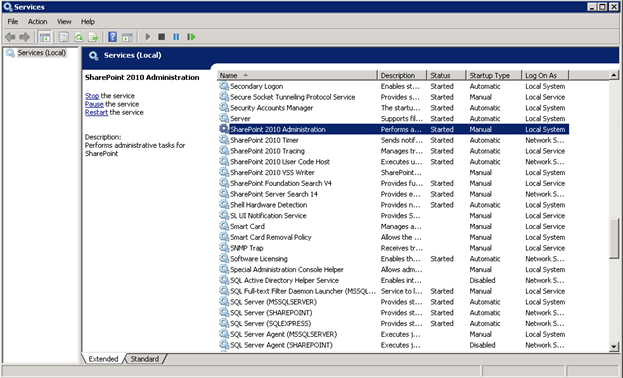The width and height of the screenshot is (623, 378).
Task: Click the blue Help toolbar icon
Action: pyautogui.click(x=113, y=37)
